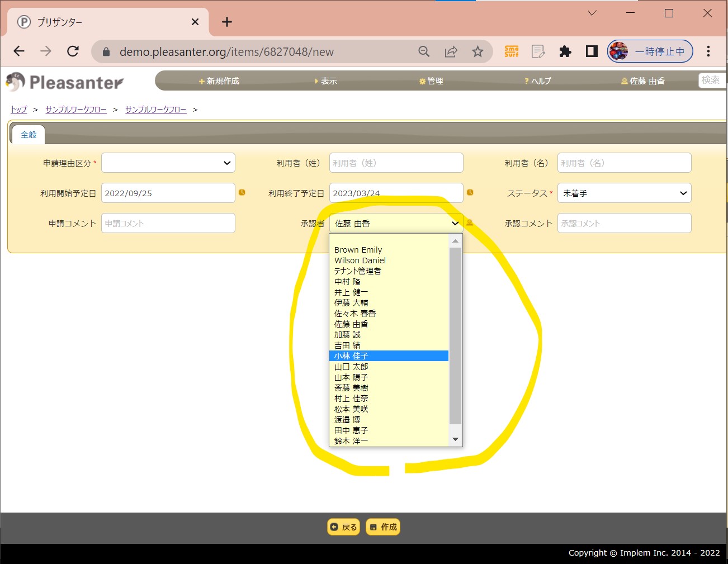728x564 pixels.
Task: Click the clock icon beside 利用開始予定日
Action: (242, 192)
